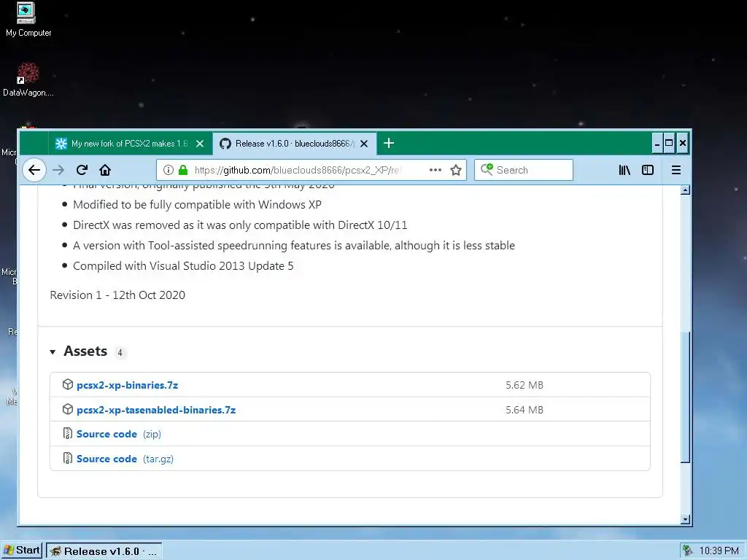Download Source code (tar.gz)
Screen dimensions: 747x560
pyautogui.click(x=125, y=459)
